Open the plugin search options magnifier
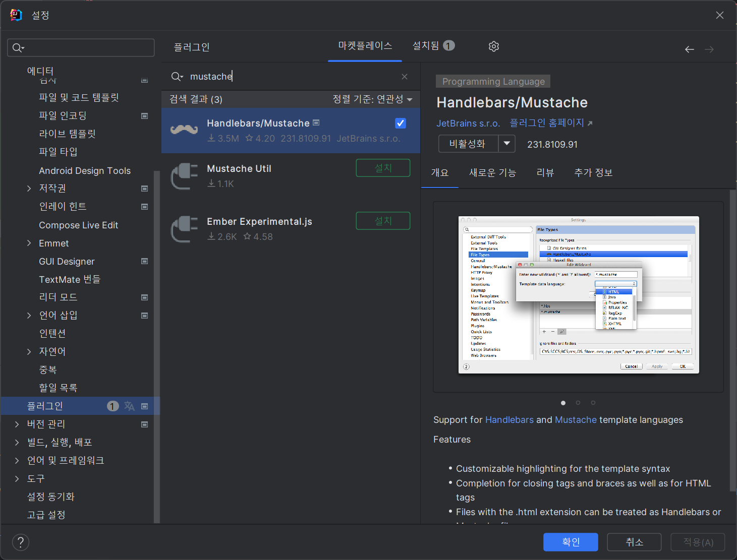Image resolution: width=737 pixels, height=560 pixels. (177, 77)
